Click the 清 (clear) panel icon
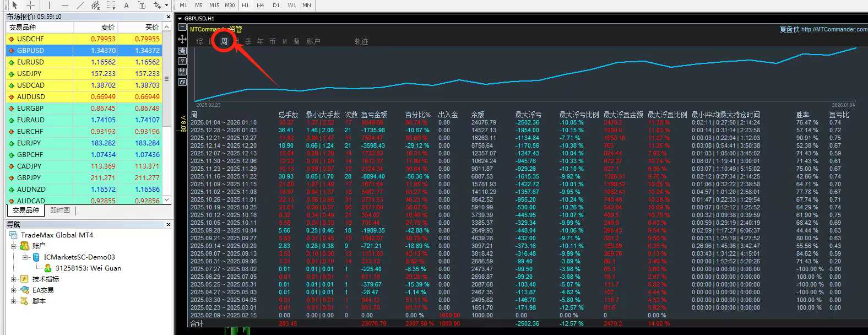The width and height of the screenshot is (868, 335). pos(182,51)
